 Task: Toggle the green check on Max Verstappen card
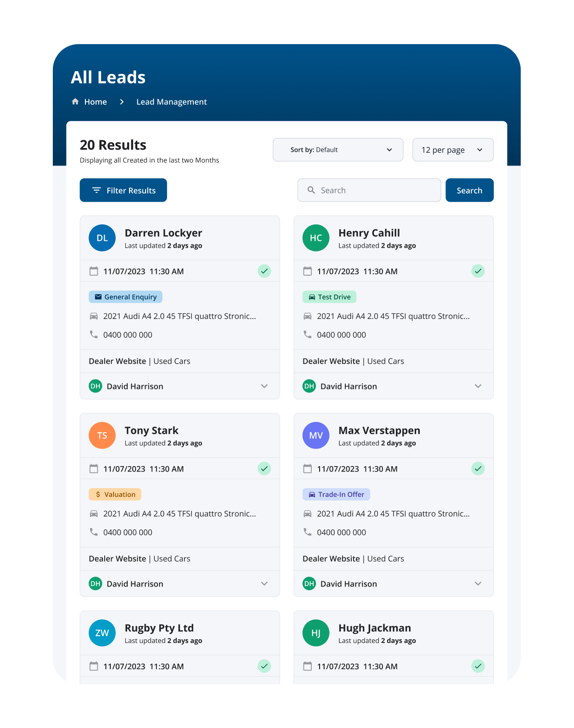click(478, 469)
